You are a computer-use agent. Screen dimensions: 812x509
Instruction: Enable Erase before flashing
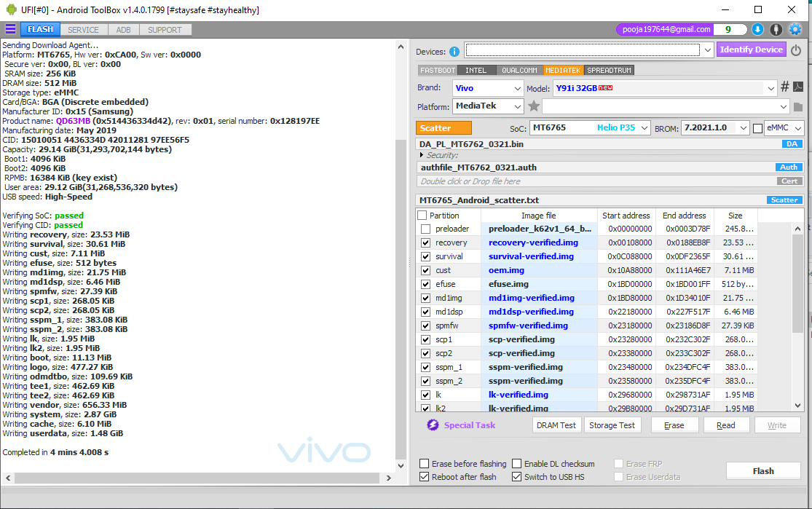click(424, 463)
